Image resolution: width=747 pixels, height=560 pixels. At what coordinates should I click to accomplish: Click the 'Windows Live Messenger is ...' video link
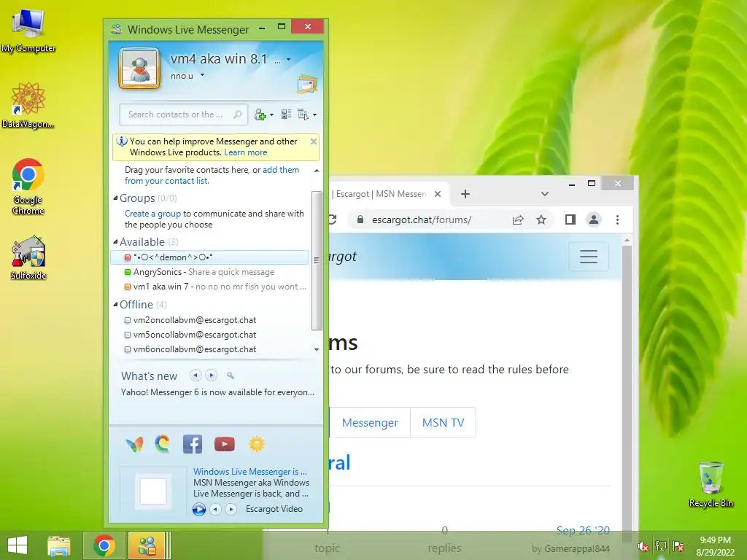(250, 472)
